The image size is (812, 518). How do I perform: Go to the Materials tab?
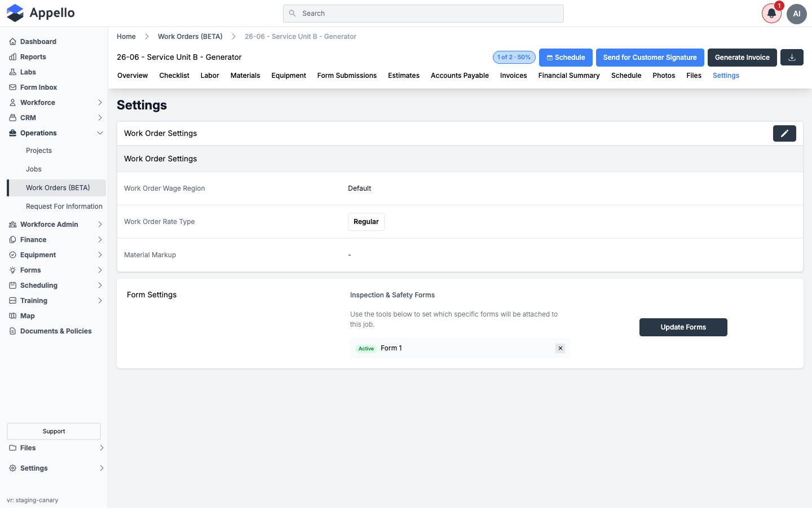245,76
